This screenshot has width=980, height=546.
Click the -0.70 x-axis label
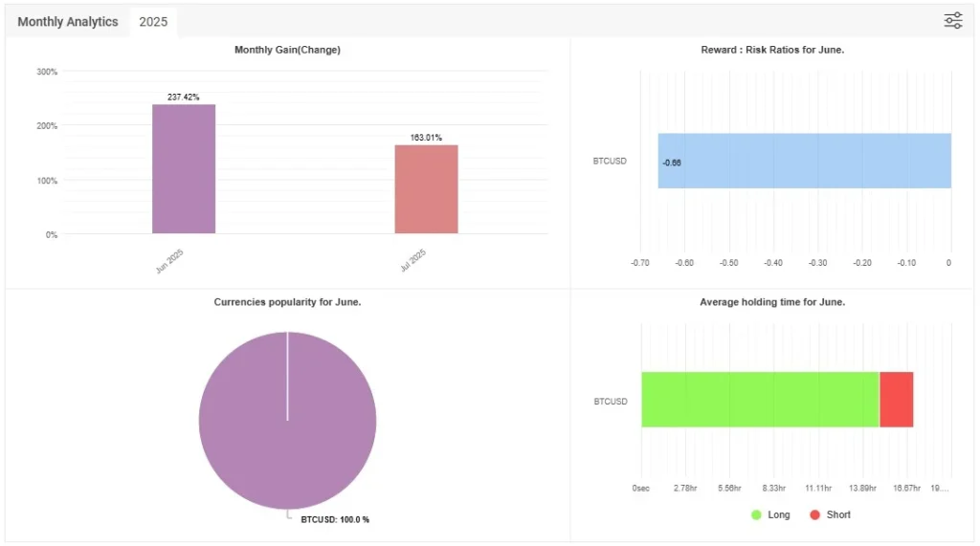pyautogui.click(x=640, y=263)
